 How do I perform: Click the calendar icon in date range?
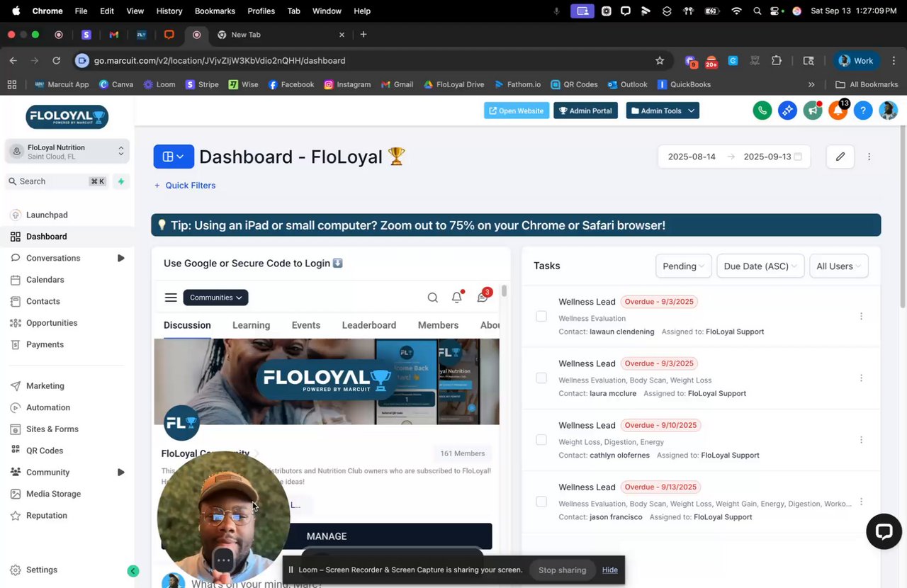coord(798,157)
